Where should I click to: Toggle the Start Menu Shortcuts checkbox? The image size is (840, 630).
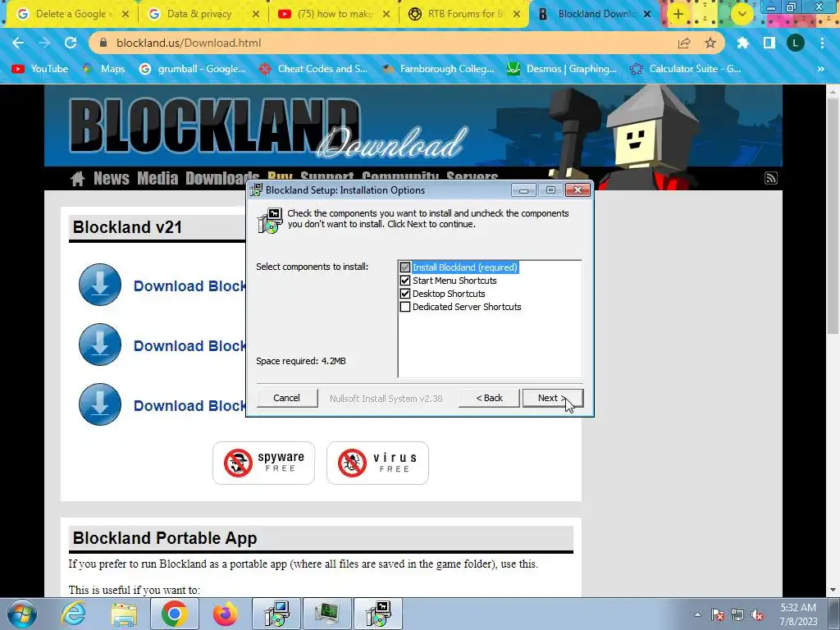point(405,281)
